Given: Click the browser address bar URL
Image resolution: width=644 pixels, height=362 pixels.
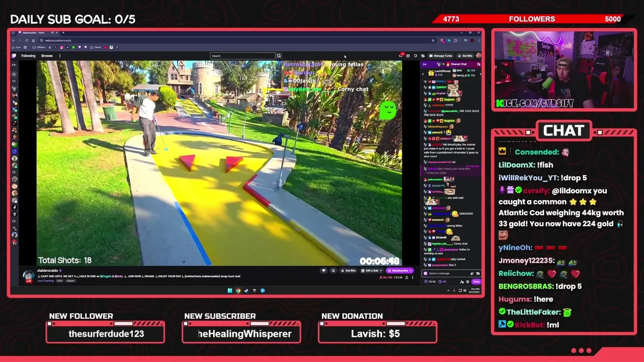Looking at the screenshot, I should pyautogui.click(x=58, y=40).
